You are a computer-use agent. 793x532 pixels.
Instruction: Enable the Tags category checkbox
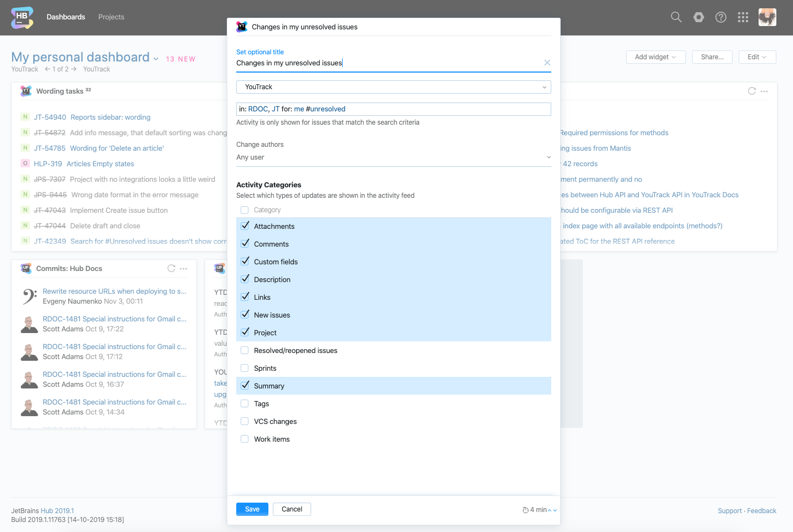point(245,403)
